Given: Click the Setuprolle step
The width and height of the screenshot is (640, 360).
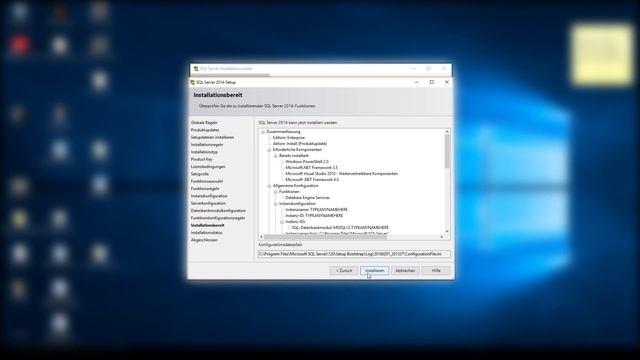Looking at the screenshot, I should [x=200, y=174].
